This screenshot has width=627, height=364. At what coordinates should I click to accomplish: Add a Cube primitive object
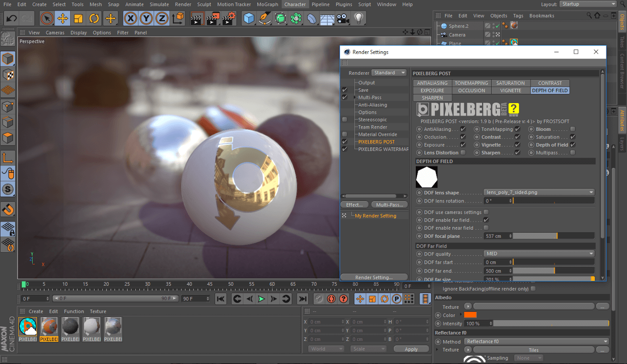(249, 19)
